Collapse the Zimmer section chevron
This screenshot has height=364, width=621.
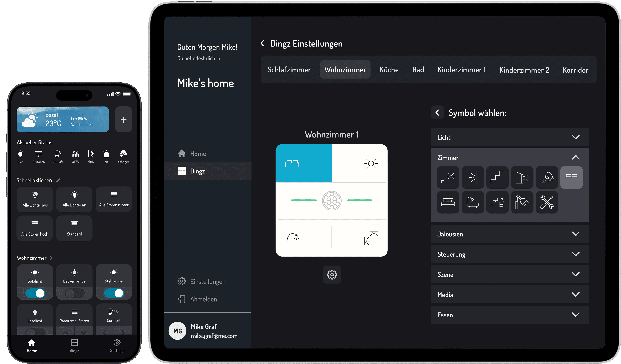pyautogui.click(x=576, y=157)
